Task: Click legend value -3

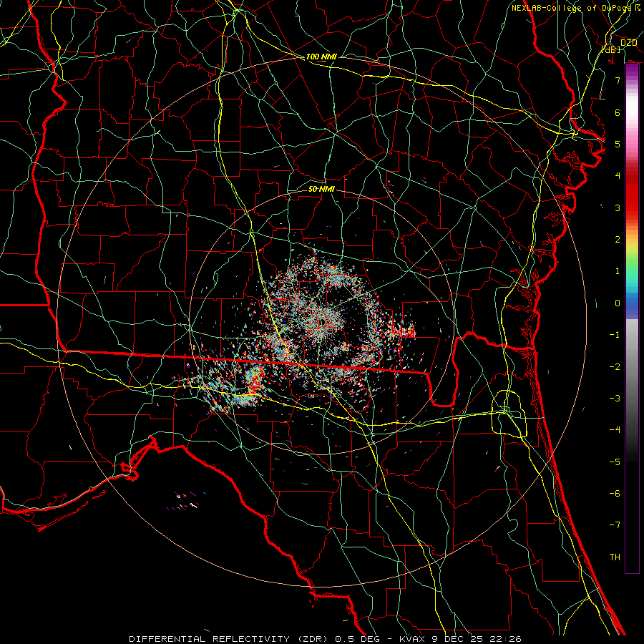Action: pos(615,399)
